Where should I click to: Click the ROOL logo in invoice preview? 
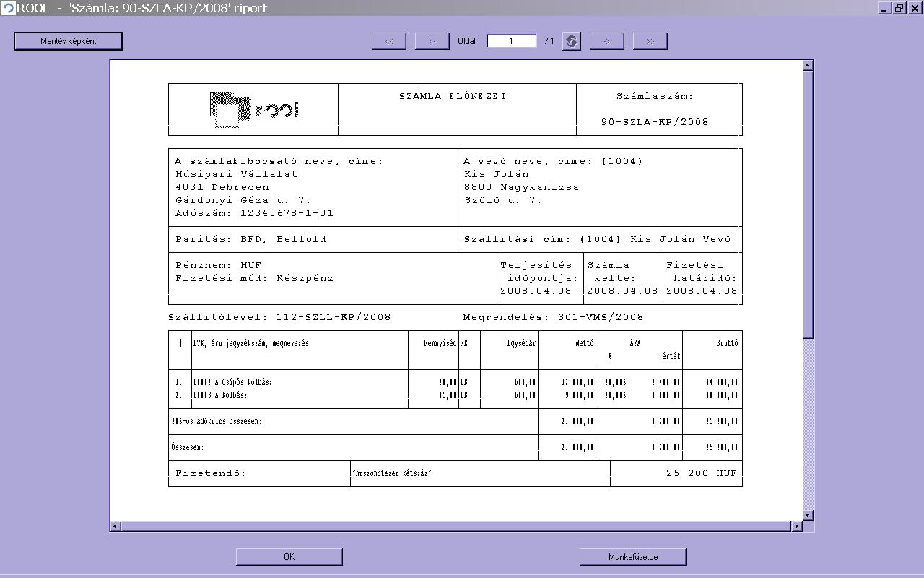click(x=253, y=110)
